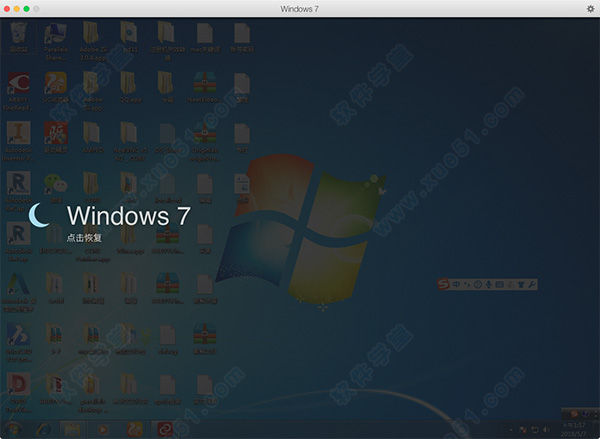The image size is (600, 439).
Task: Open the wrench tools on Sogou bar
Action: (532, 284)
